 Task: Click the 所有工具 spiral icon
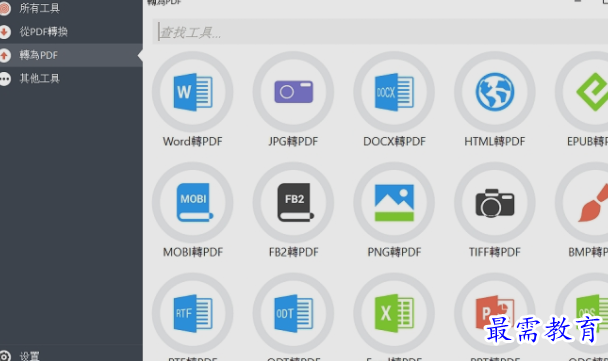point(5,9)
